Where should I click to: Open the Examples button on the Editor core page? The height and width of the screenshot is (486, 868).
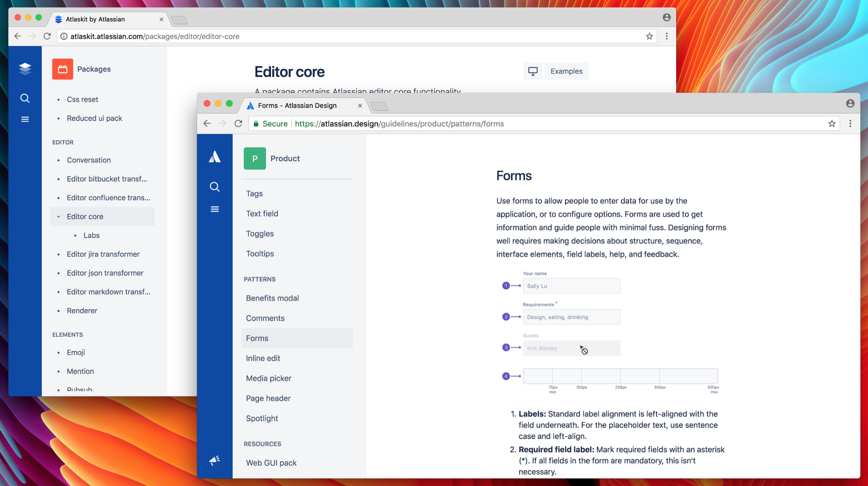click(x=566, y=71)
